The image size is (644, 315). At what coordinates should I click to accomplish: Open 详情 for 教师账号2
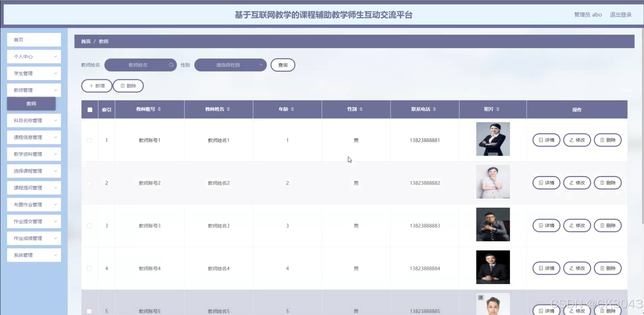click(546, 183)
